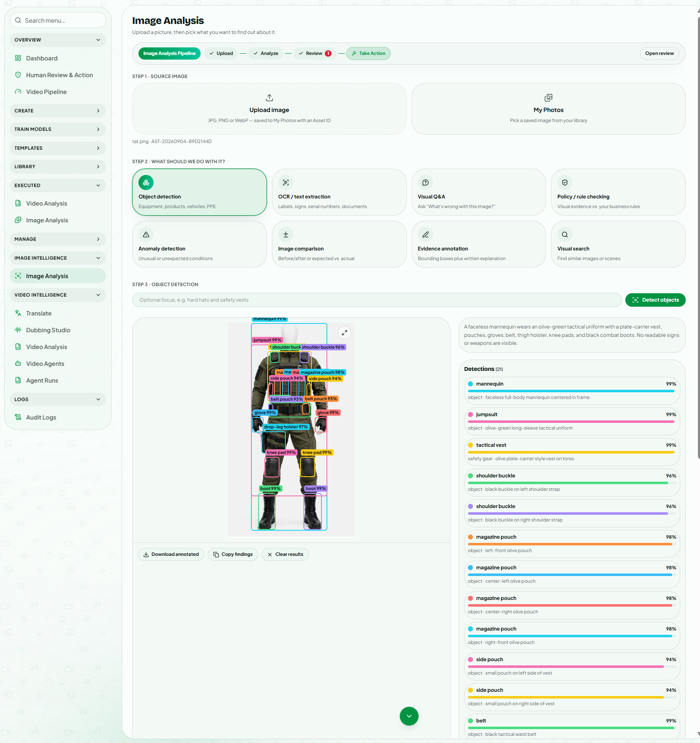This screenshot has height=743, width=700.
Task: Choose the OCR / text extraction card
Action: pyautogui.click(x=339, y=192)
